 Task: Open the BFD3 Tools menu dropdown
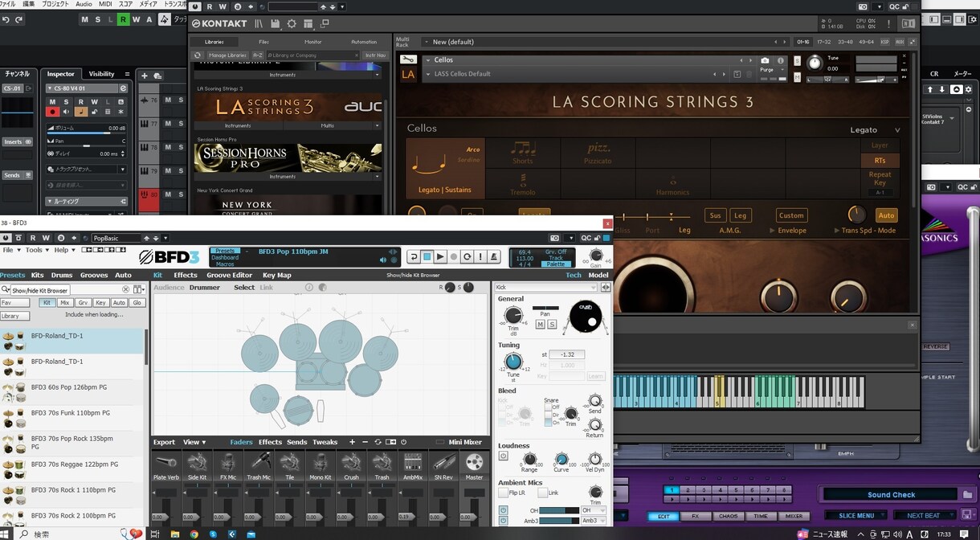coord(35,250)
